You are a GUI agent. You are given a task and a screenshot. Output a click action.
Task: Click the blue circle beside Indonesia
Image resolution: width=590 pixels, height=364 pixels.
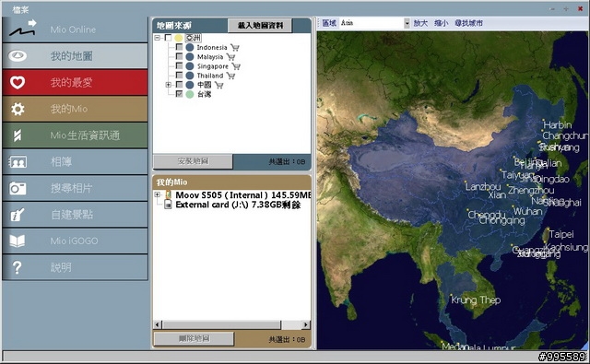190,47
